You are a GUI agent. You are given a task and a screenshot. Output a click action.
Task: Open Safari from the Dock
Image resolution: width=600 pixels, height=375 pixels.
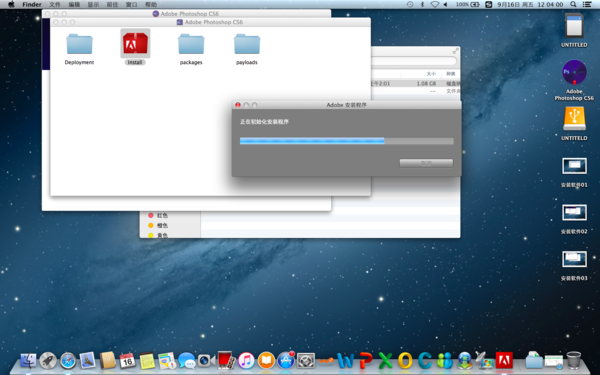[x=68, y=360]
